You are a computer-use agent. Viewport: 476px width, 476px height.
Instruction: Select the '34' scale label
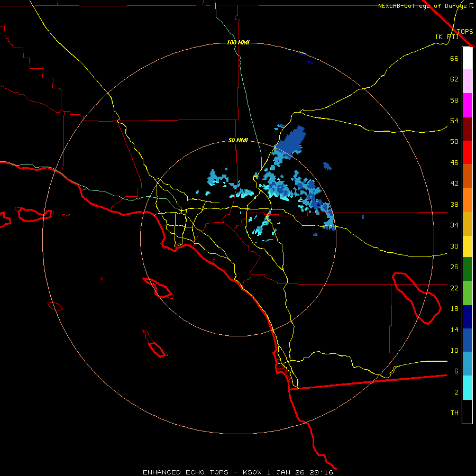pos(454,225)
